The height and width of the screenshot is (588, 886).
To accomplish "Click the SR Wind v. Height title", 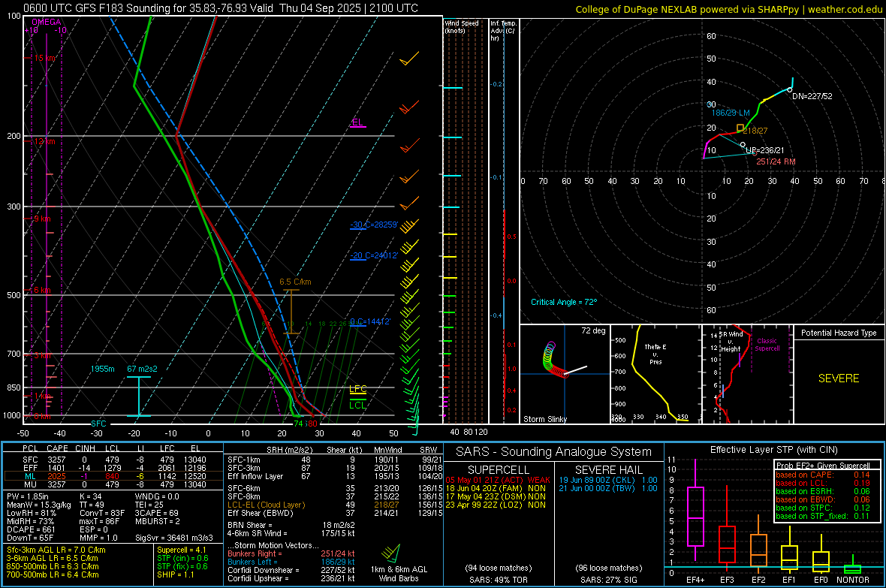I will (x=730, y=342).
